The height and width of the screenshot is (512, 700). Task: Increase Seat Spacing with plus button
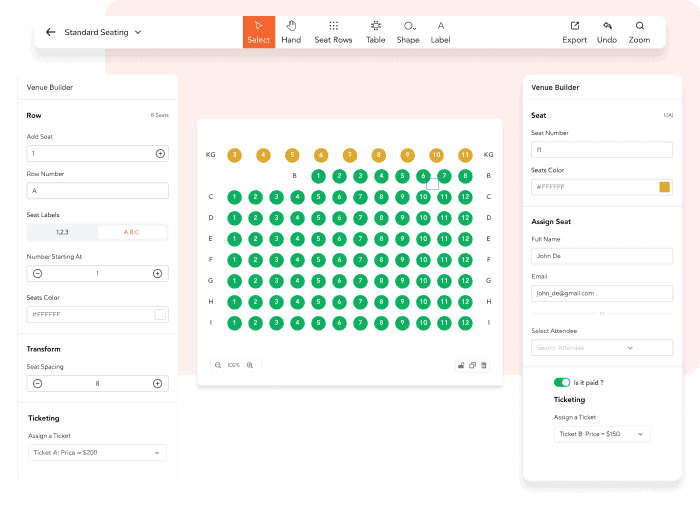pyautogui.click(x=157, y=383)
